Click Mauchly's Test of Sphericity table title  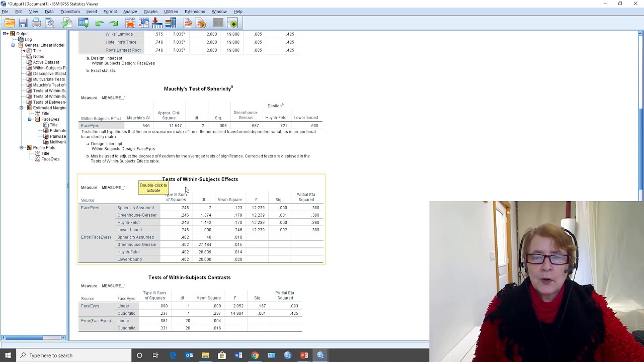(198, 88)
